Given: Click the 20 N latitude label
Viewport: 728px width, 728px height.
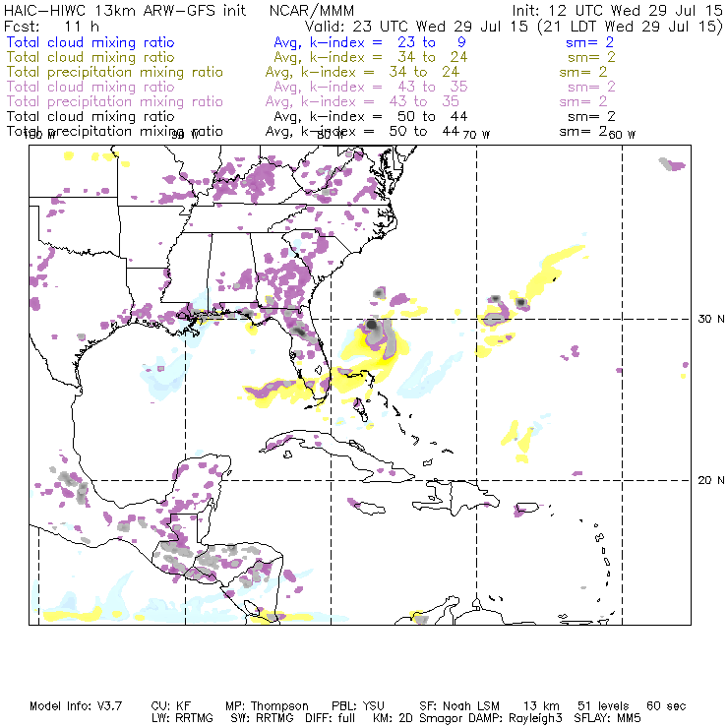Looking at the screenshot, I should coord(711,480).
